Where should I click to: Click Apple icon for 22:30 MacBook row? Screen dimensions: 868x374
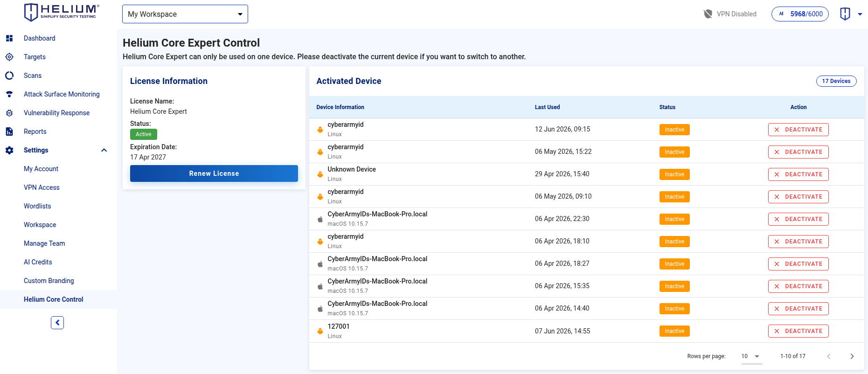click(x=320, y=219)
